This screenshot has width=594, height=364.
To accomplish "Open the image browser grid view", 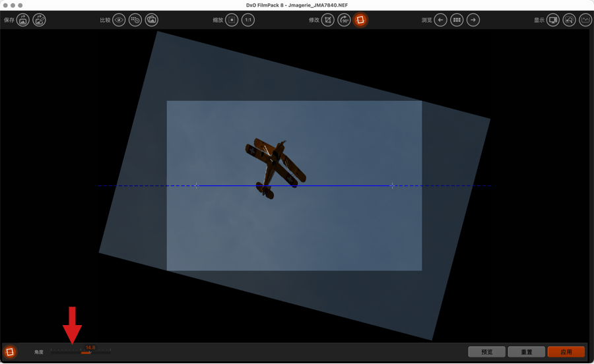I will (x=457, y=20).
